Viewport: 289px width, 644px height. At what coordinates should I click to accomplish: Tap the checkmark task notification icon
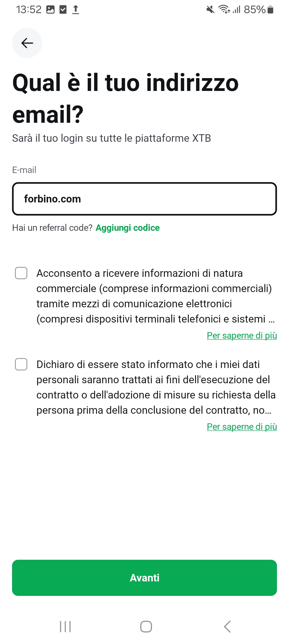(x=63, y=10)
